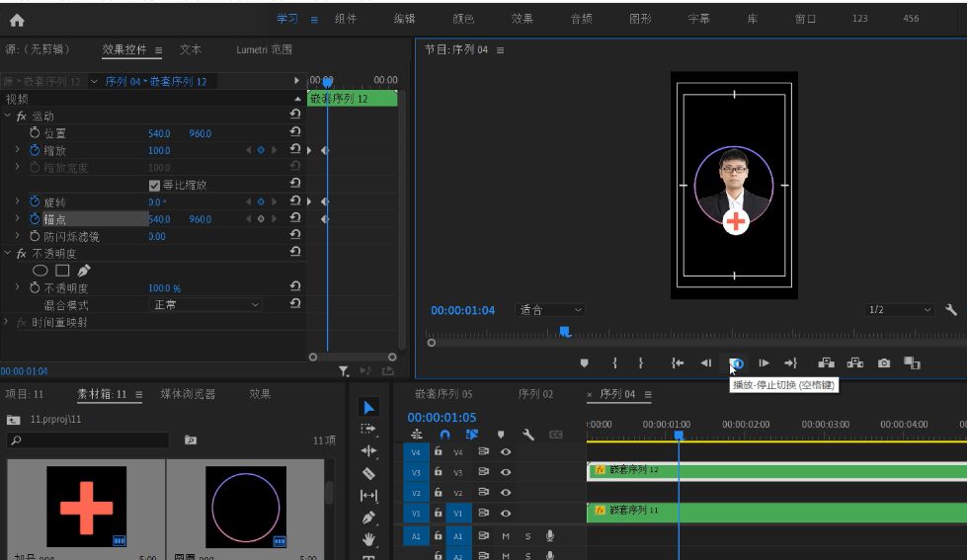Open Program monitor settings wrench

[x=951, y=310]
